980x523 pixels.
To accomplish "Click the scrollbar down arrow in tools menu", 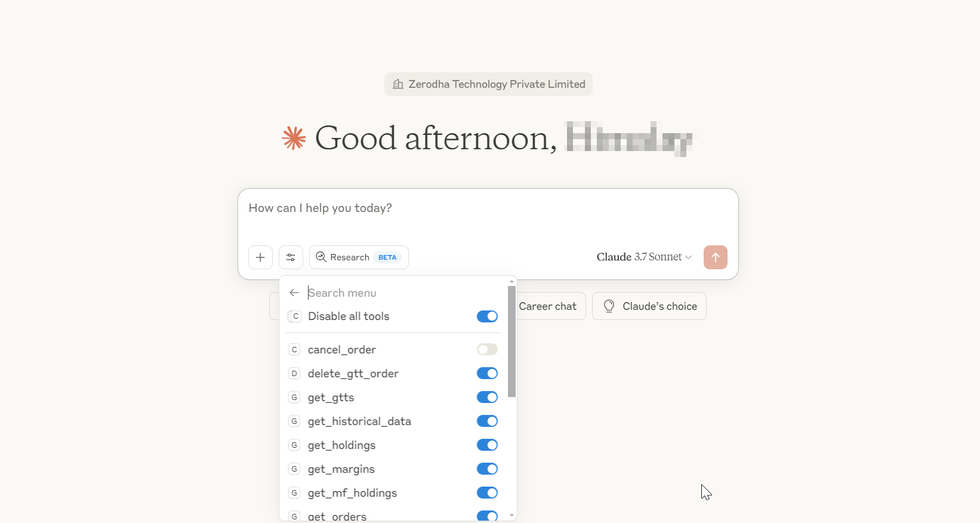I will click(511, 515).
